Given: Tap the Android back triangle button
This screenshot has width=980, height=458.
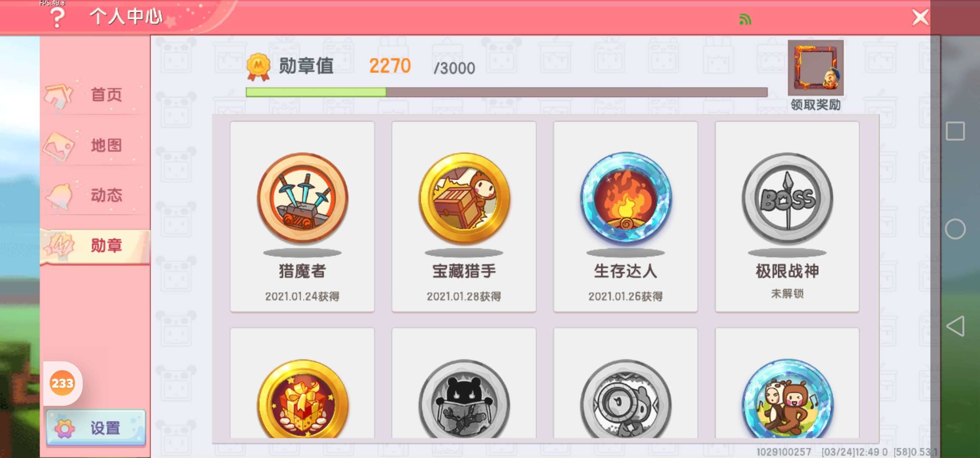Looking at the screenshot, I should pyautogui.click(x=955, y=326).
